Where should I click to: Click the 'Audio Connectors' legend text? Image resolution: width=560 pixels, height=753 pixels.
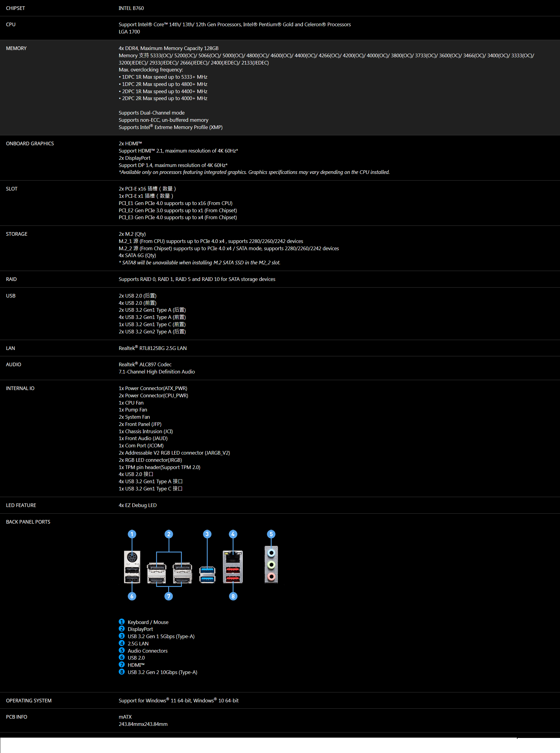click(148, 651)
